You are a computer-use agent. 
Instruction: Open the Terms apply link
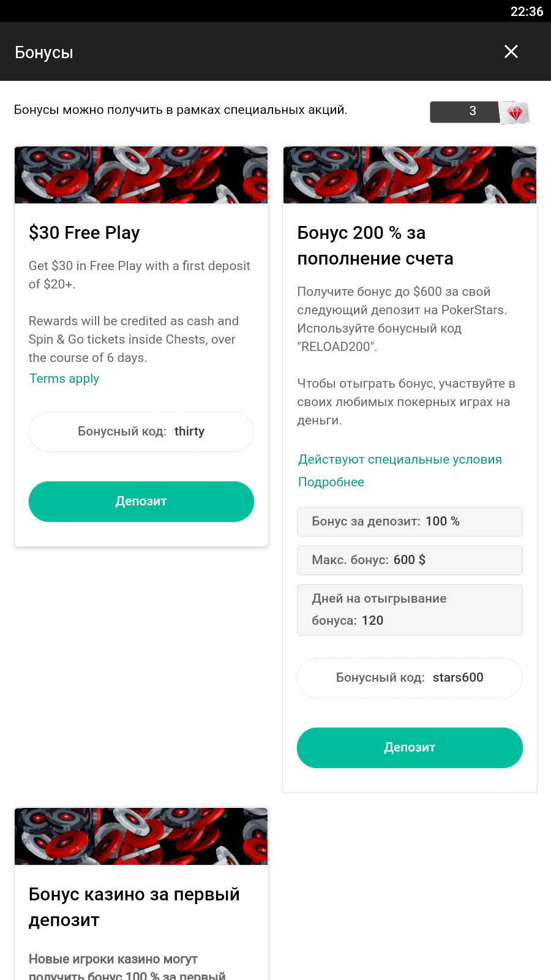tap(64, 379)
